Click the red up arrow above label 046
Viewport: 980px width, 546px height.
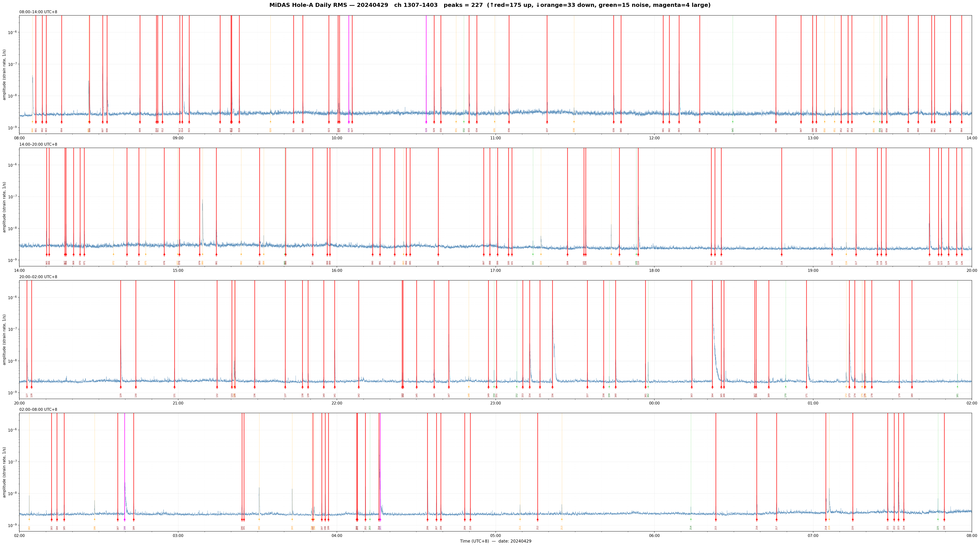tap(776, 122)
